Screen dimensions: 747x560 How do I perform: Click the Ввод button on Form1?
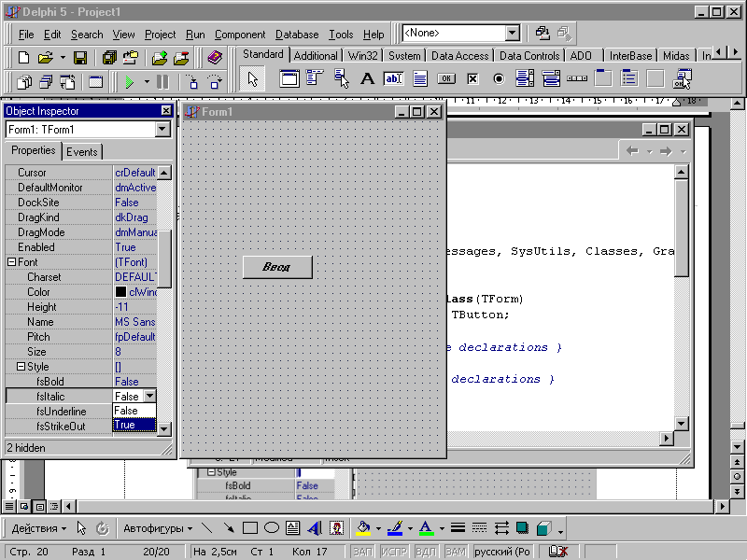[277, 267]
